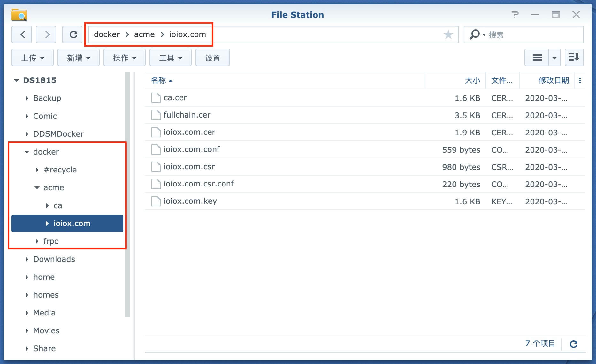596x364 pixels.
Task: Click the back navigation arrow
Action: tap(22, 34)
